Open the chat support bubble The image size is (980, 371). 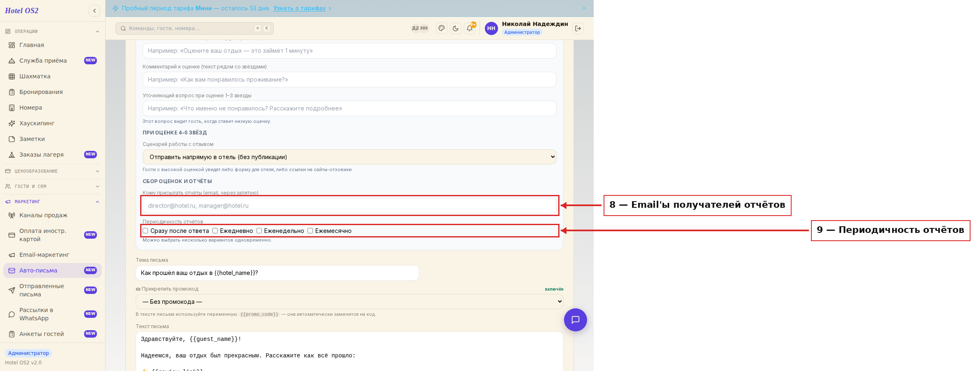[x=576, y=320]
